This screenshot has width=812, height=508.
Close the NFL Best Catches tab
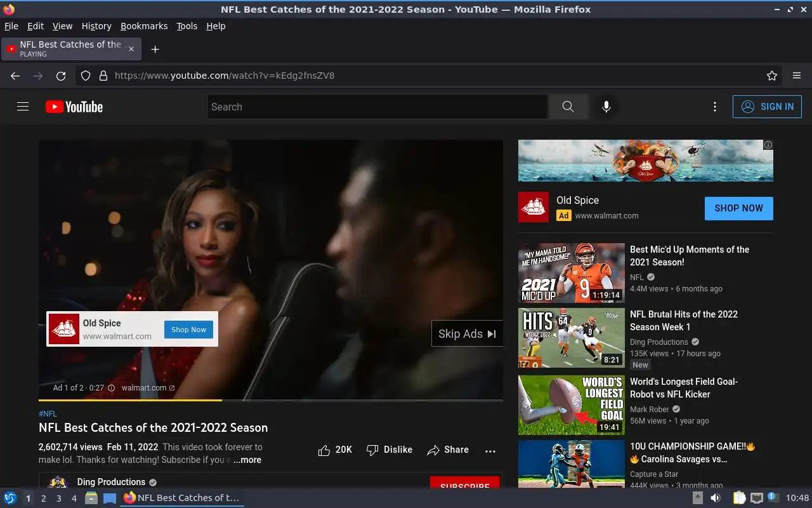[131, 49]
